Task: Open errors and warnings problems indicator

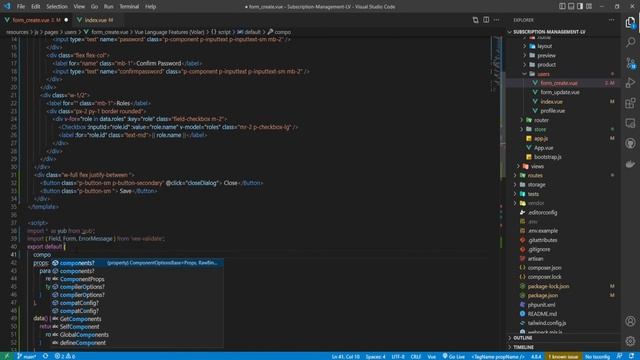Action: 64,356
